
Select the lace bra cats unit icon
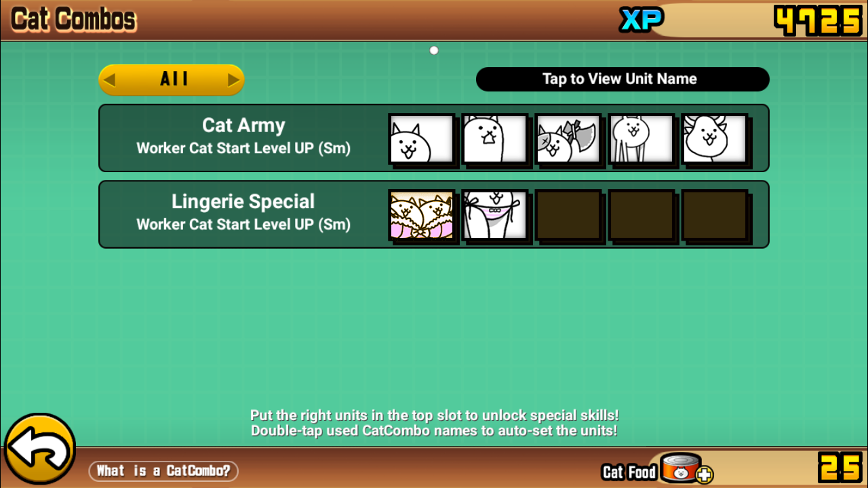(421, 215)
